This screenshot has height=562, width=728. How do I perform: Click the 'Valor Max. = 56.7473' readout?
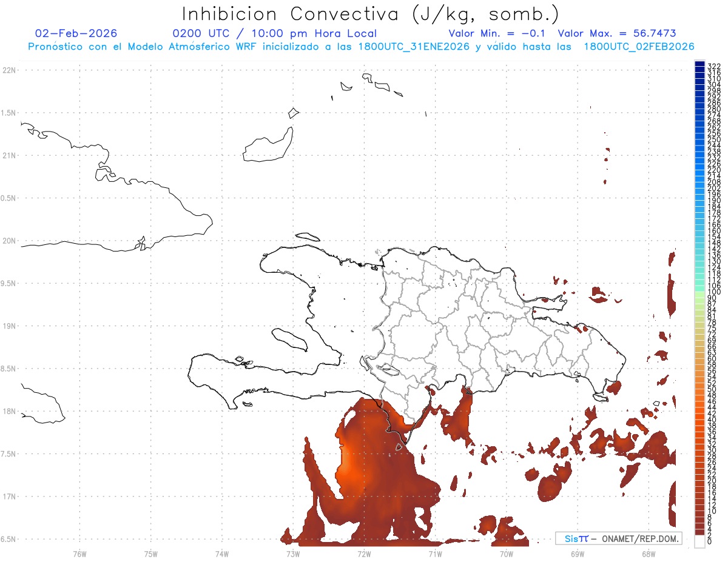point(617,33)
